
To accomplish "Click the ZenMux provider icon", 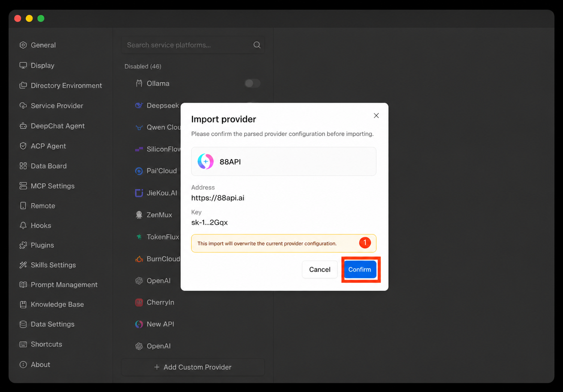I will click(139, 215).
